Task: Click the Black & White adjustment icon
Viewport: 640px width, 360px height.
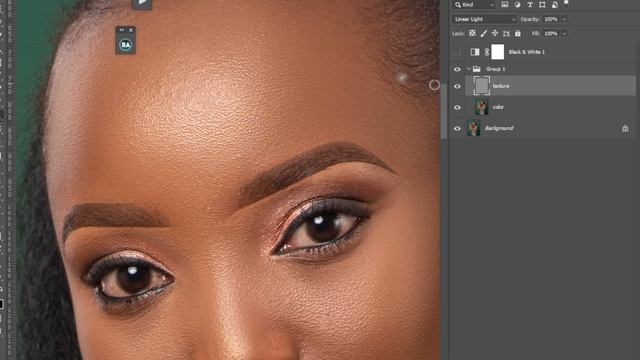Action: pos(475,52)
